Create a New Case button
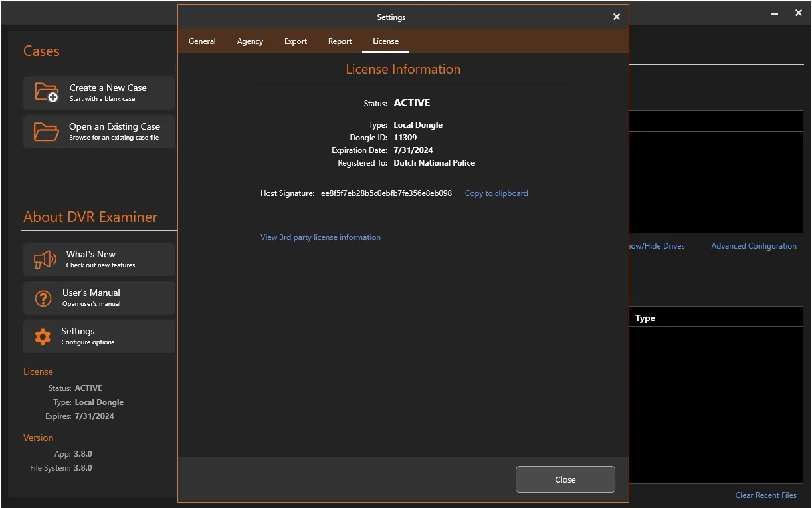This screenshot has width=812, height=508. coord(100,93)
